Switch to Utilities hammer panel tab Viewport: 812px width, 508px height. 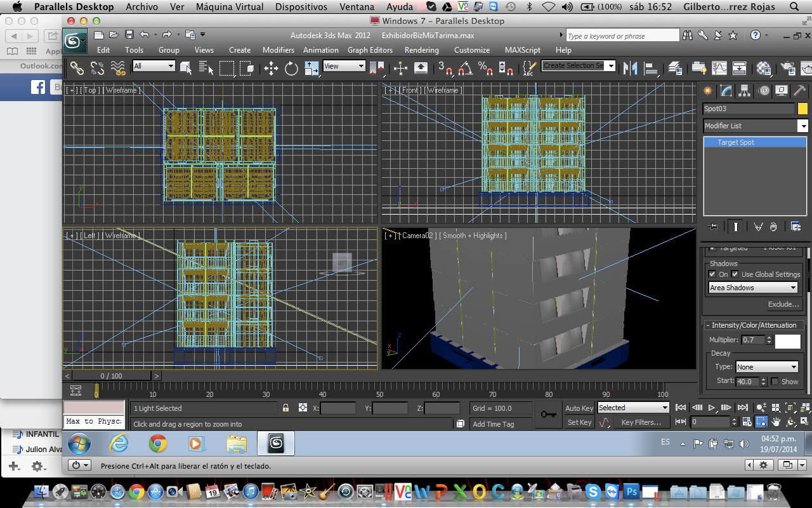pos(801,90)
